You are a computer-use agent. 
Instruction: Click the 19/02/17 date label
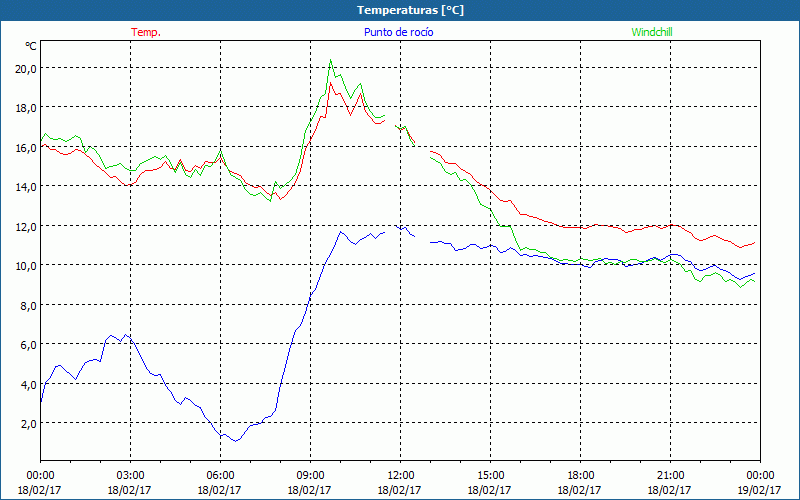(760, 490)
